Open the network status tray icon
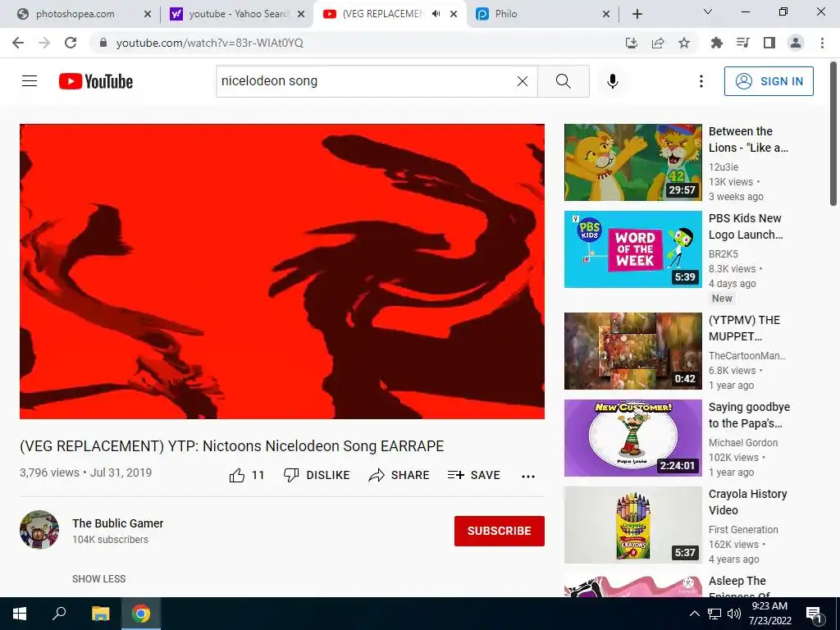Viewport: 840px width, 630px height. pyautogui.click(x=714, y=614)
